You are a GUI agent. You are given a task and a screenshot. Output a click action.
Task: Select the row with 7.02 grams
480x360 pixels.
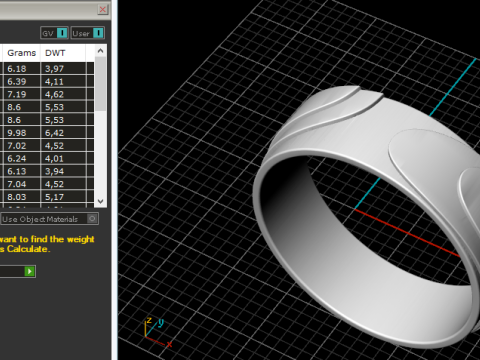(47, 146)
